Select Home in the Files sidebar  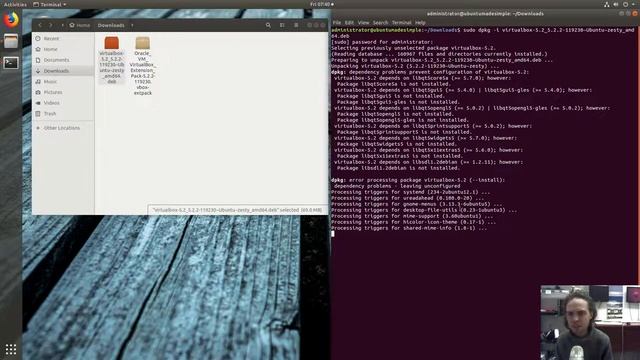63,49
